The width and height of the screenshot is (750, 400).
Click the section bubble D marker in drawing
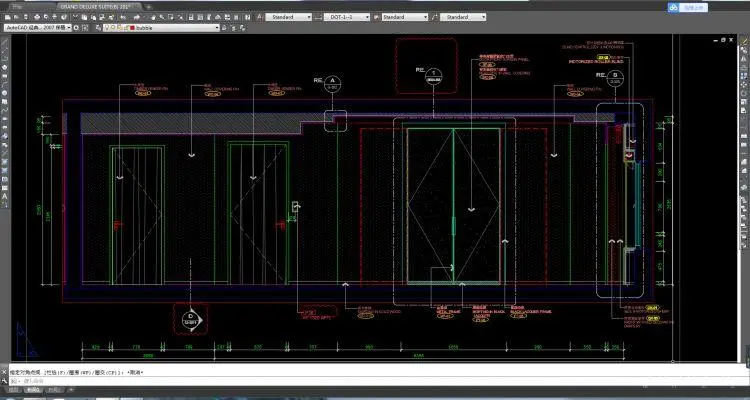click(188, 319)
